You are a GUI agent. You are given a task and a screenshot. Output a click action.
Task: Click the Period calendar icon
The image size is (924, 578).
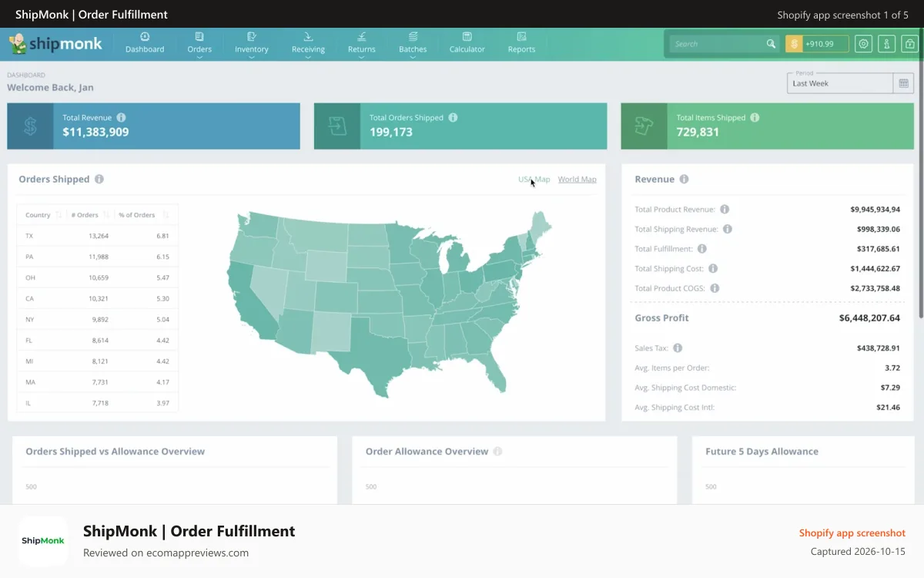click(x=904, y=83)
